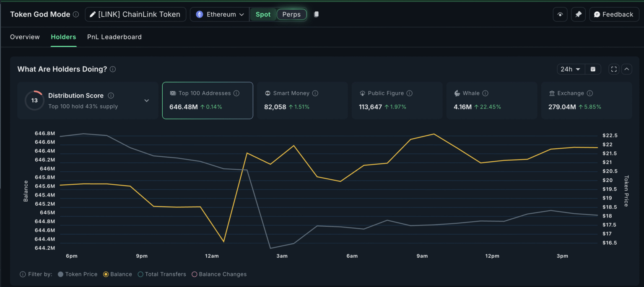Click the eye watch icon near Feedback
Image resolution: width=644 pixels, height=287 pixels.
pos(560,14)
